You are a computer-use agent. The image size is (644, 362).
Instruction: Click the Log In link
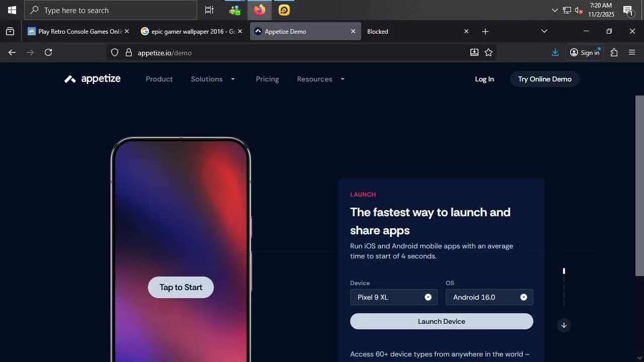pyautogui.click(x=485, y=79)
